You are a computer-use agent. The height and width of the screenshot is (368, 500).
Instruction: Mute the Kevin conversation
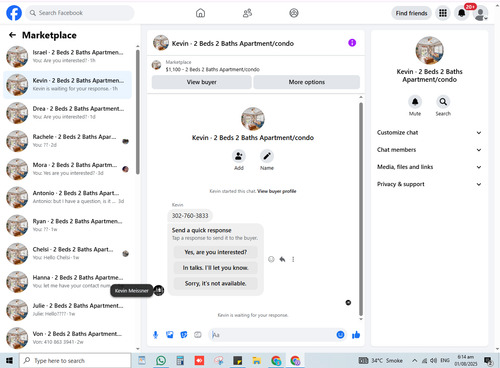click(415, 102)
